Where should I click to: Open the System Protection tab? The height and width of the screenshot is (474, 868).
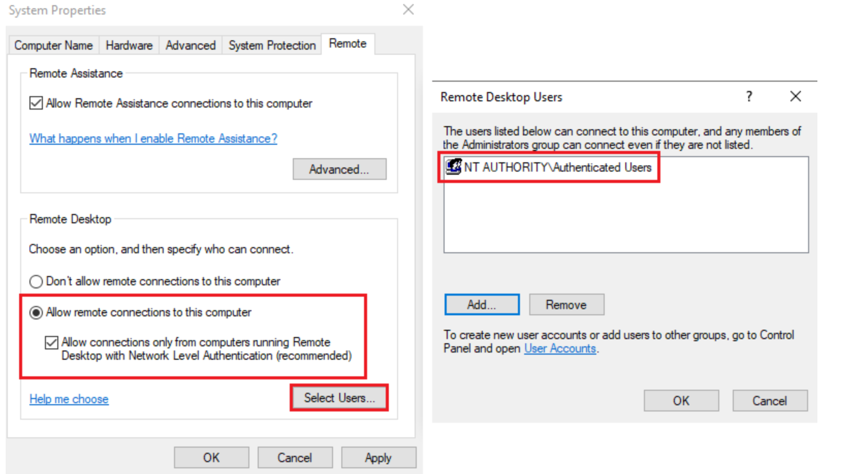tap(272, 45)
